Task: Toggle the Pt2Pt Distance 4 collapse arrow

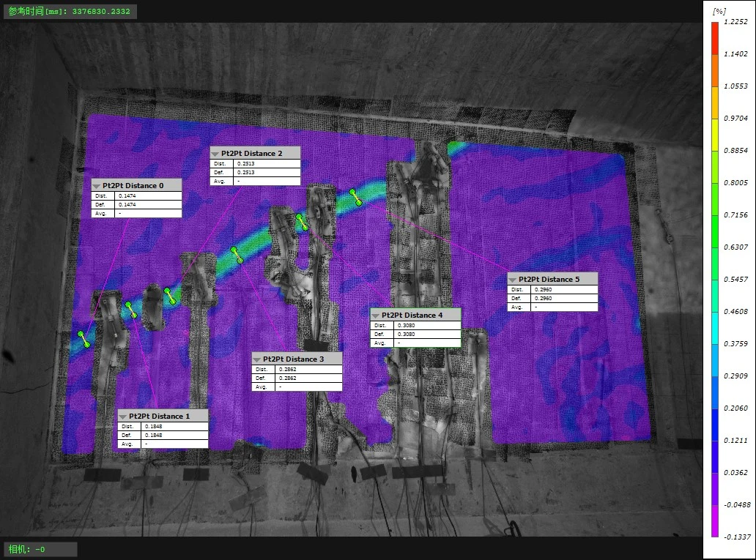Action: pyautogui.click(x=375, y=315)
